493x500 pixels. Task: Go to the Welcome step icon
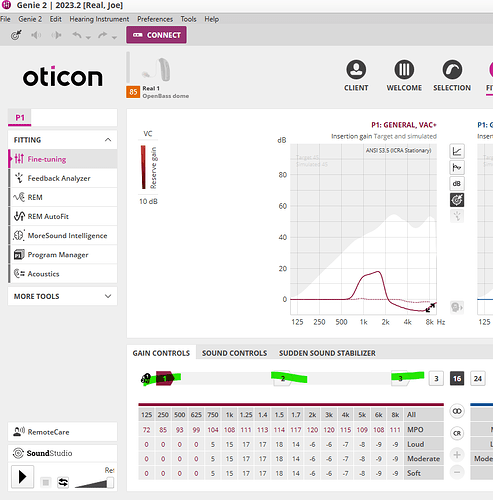[404, 70]
